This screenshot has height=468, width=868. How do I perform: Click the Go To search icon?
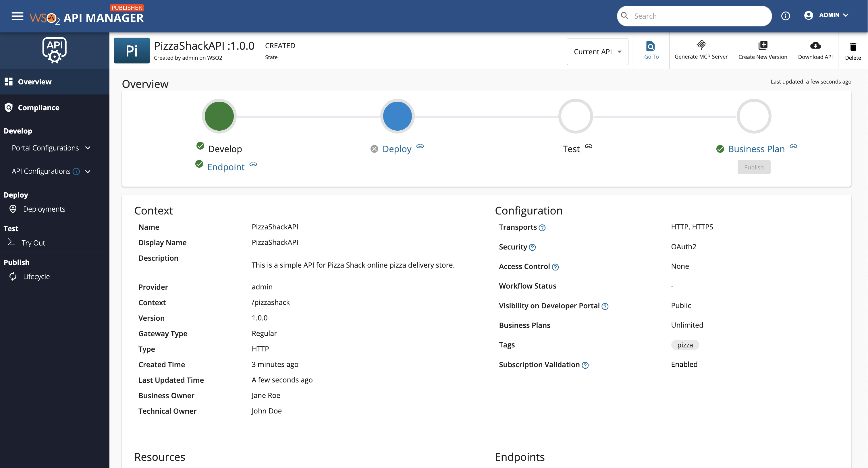(x=651, y=46)
